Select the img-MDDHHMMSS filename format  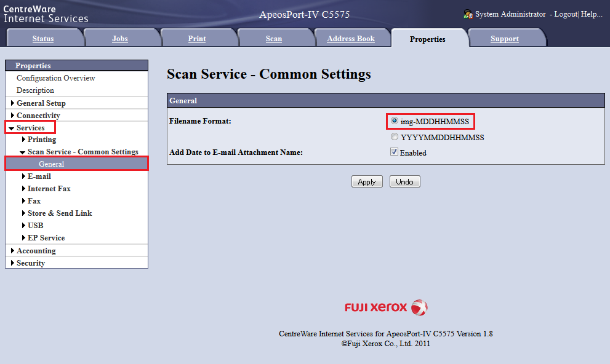pos(394,121)
